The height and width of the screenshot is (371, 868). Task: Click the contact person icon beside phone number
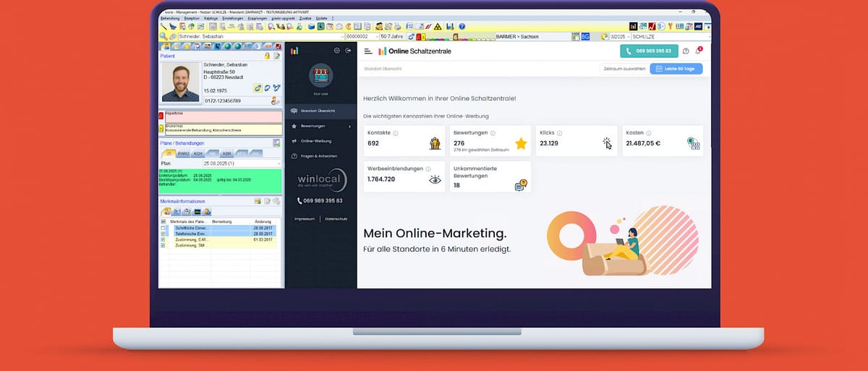[x=275, y=101]
